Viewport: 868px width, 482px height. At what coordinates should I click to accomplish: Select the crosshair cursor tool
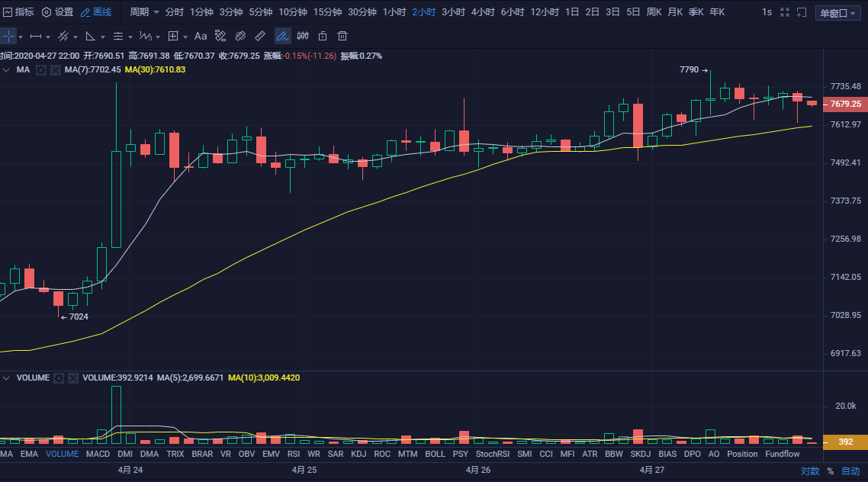click(x=8, y=36)
